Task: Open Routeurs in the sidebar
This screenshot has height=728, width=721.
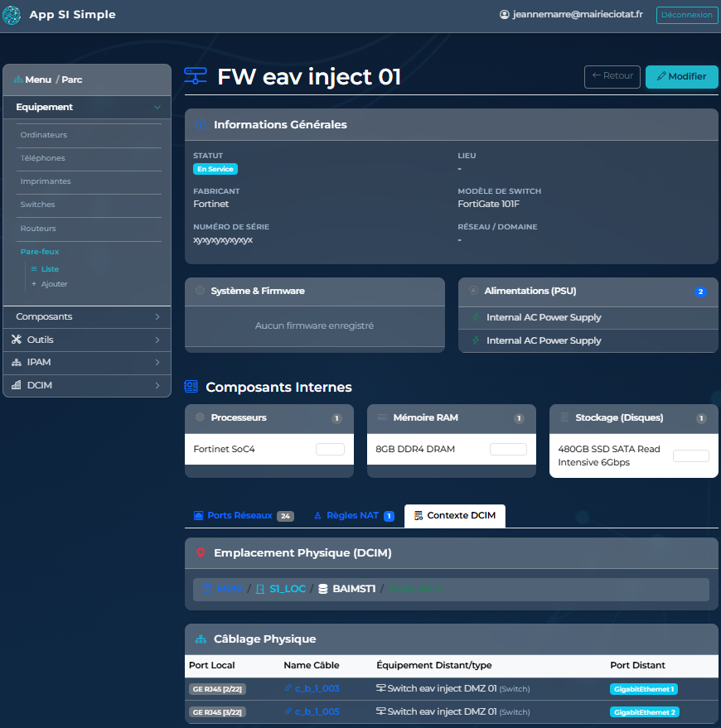Action: pyautogui.click(x=38, y=229)
